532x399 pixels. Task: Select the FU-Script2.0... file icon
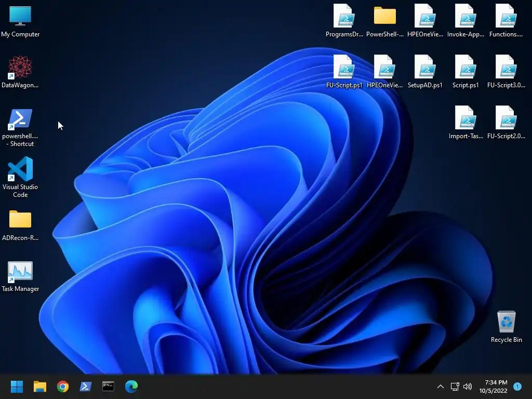click(506, 122)
